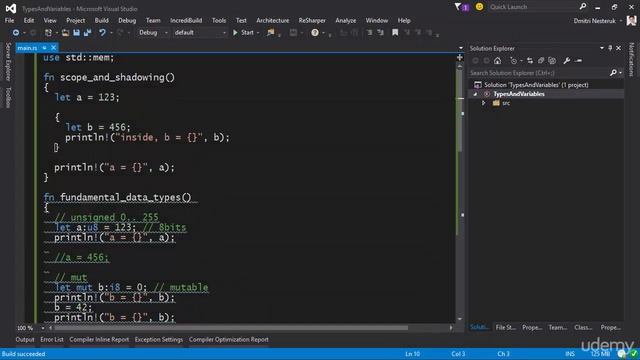This screenshot has width=640, height=360.
Task: Click the green checkmark status bar icon
Action: [x=634, y=354]
